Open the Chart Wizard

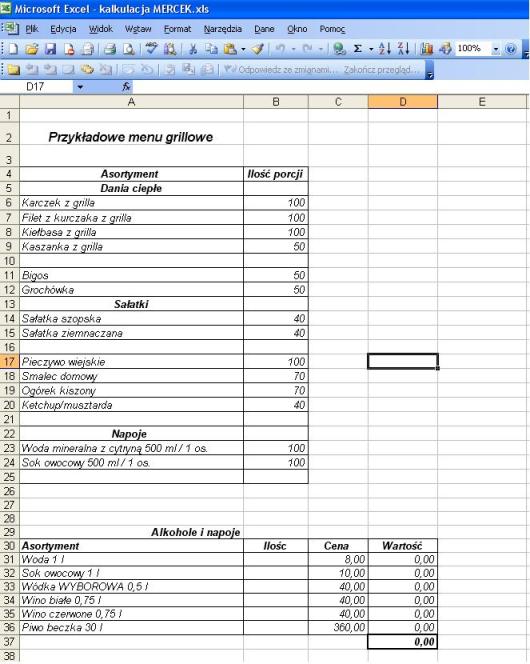click(427, 49)
